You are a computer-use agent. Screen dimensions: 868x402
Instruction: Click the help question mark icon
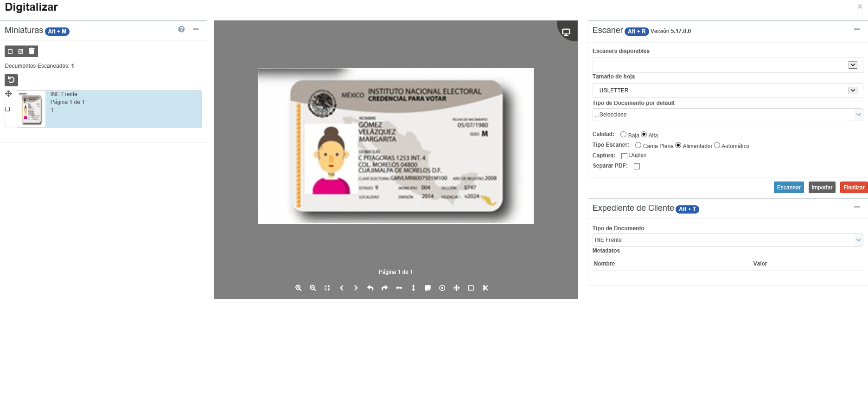(x=181, y=29)
